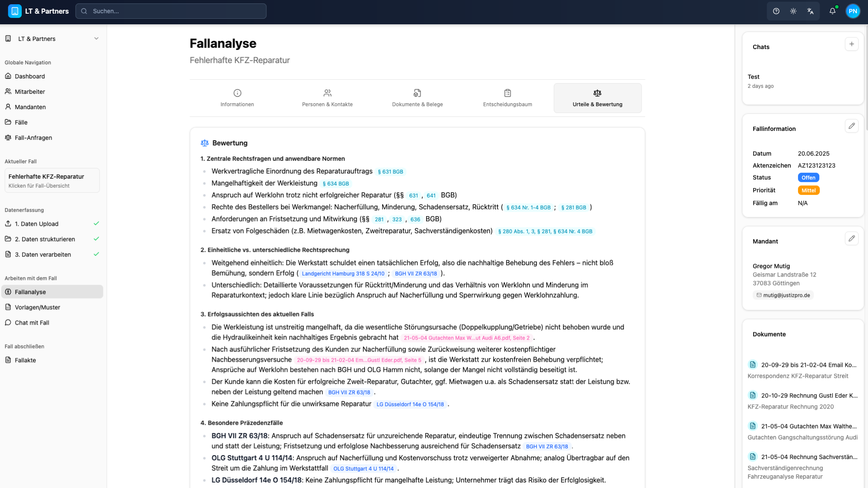This screenshot has width=868, height=488.
Task: Click in the Suchen search field
Action: click(x=171, y=11)
